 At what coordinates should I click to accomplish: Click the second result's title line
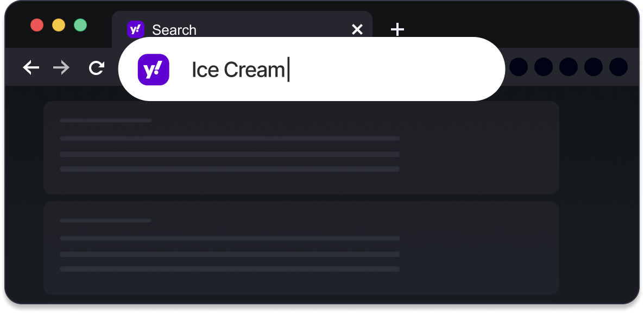click(105, 221)
